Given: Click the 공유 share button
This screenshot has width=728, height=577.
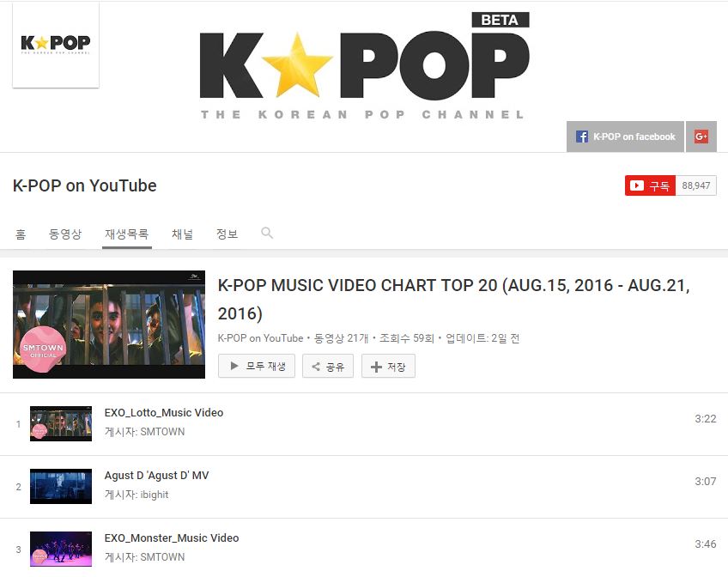Looking at the screenshot, I should [x=328, y=367].
